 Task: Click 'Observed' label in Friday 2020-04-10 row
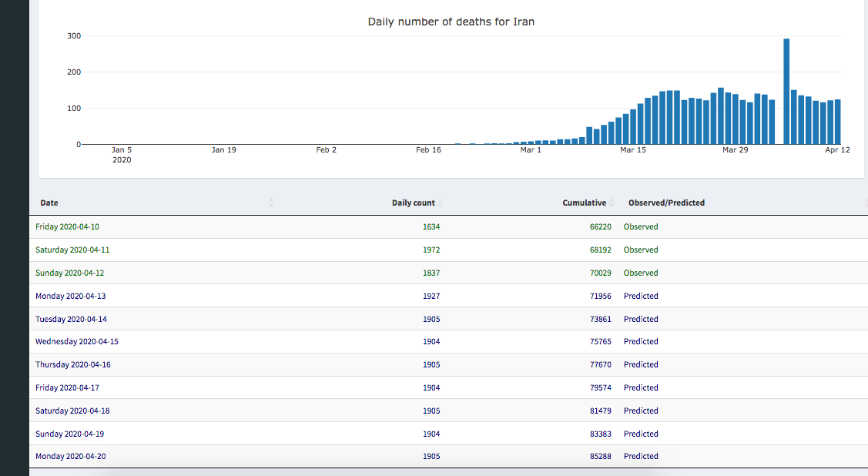641,227
